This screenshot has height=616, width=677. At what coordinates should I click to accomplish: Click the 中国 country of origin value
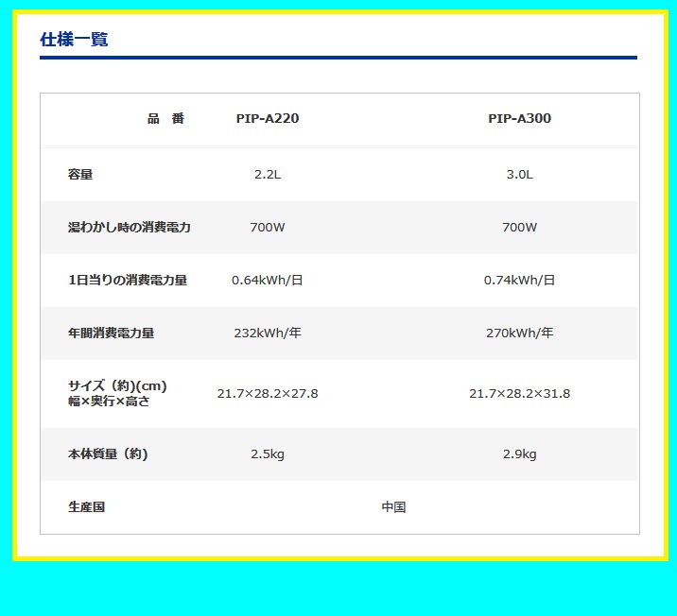pyautogui.click(x=393, y=507)
